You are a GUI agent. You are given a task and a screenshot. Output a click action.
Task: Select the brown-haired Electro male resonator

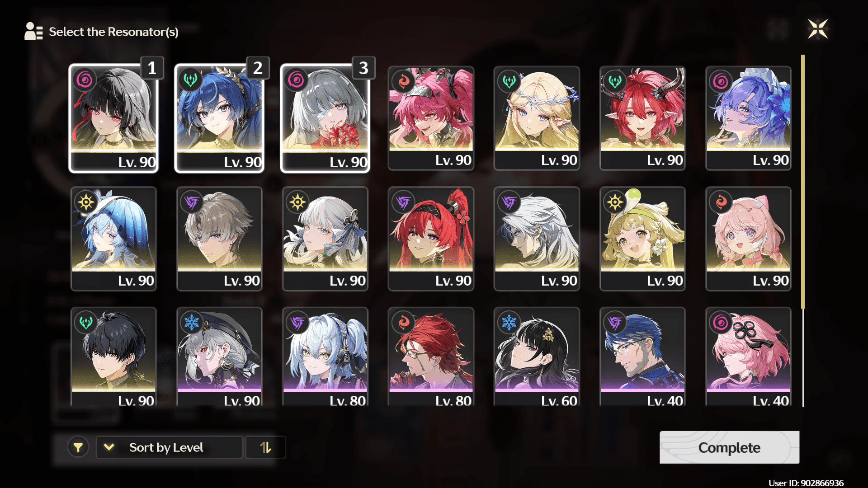click(x=219, y=239)
